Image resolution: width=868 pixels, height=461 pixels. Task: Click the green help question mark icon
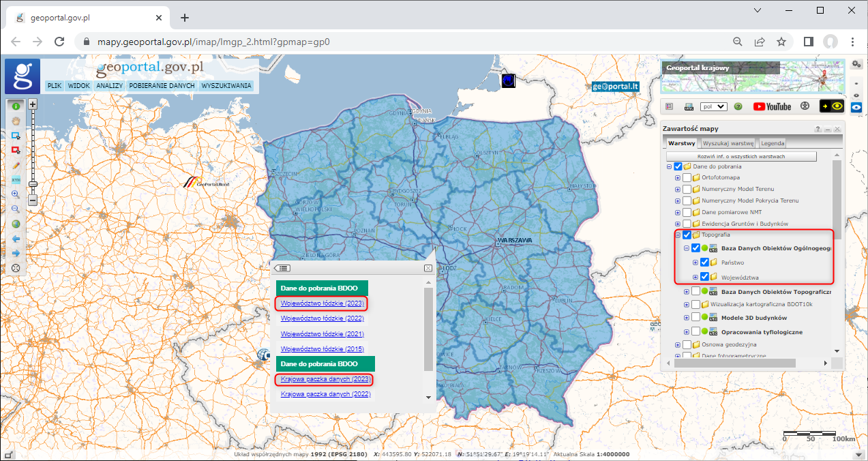click(x=738, y=107)
